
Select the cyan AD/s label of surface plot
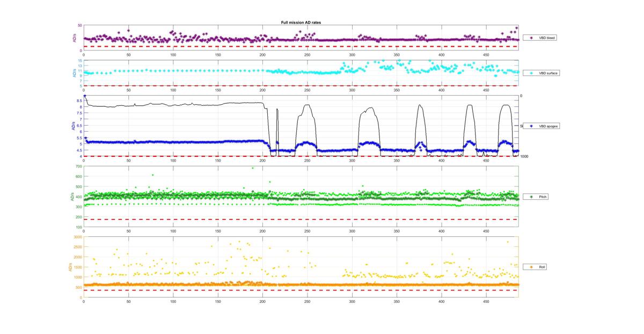pos(74,73)
